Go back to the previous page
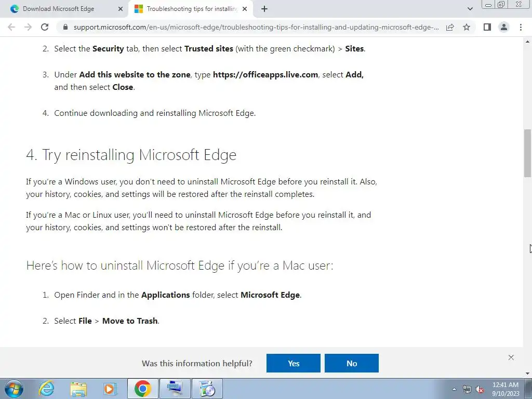This screenshot has width=532, height=399. coord(11,27)
